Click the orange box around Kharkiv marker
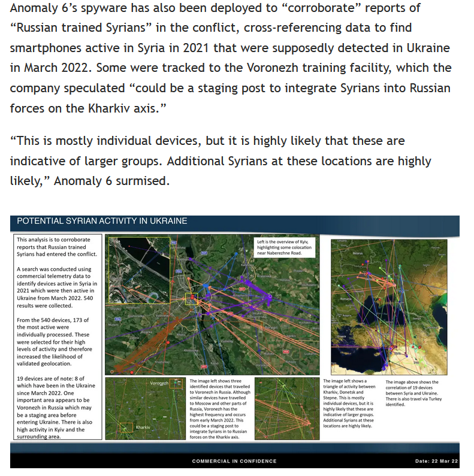The height and width of the screenshot is (476, 474). point(126,427)
